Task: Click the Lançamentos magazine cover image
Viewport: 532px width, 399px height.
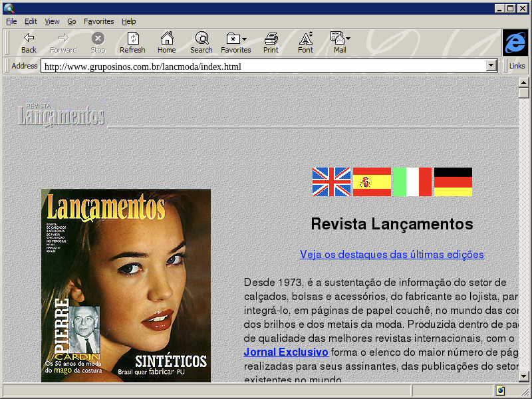Action: 126,286
